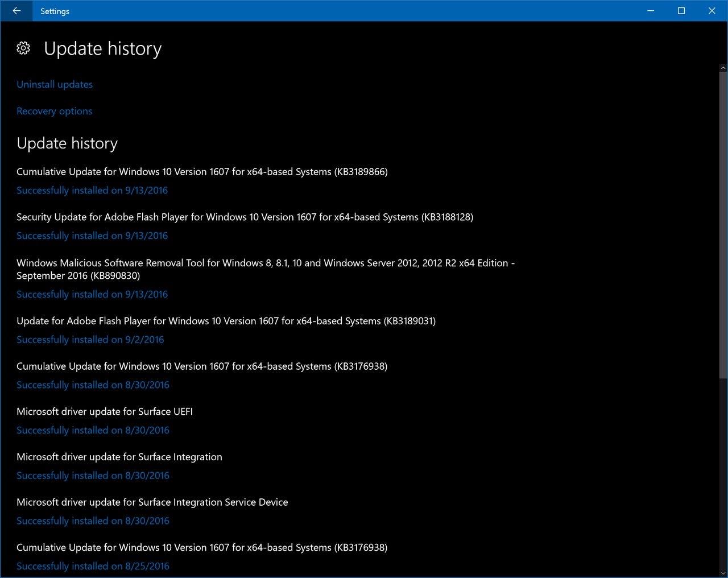Open install details for Adobe Flash KB3188128 update
The height and width of the screenshot is (578, 728).
coord(245,217)
